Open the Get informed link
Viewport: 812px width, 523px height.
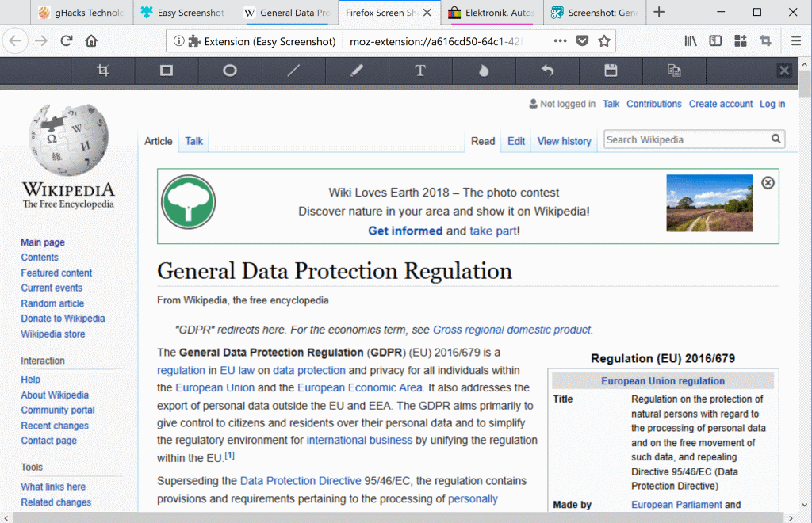[405, 231]
